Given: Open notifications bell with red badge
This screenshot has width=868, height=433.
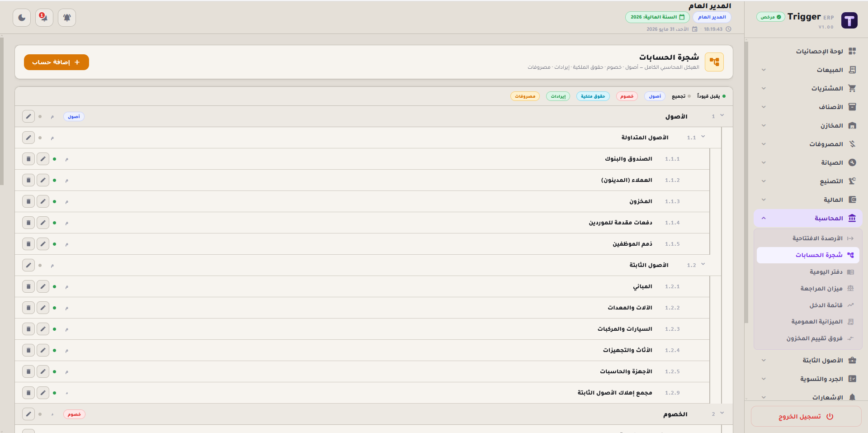Looking at the screenshot, I should pyautogui.click(x=44, y=18).
